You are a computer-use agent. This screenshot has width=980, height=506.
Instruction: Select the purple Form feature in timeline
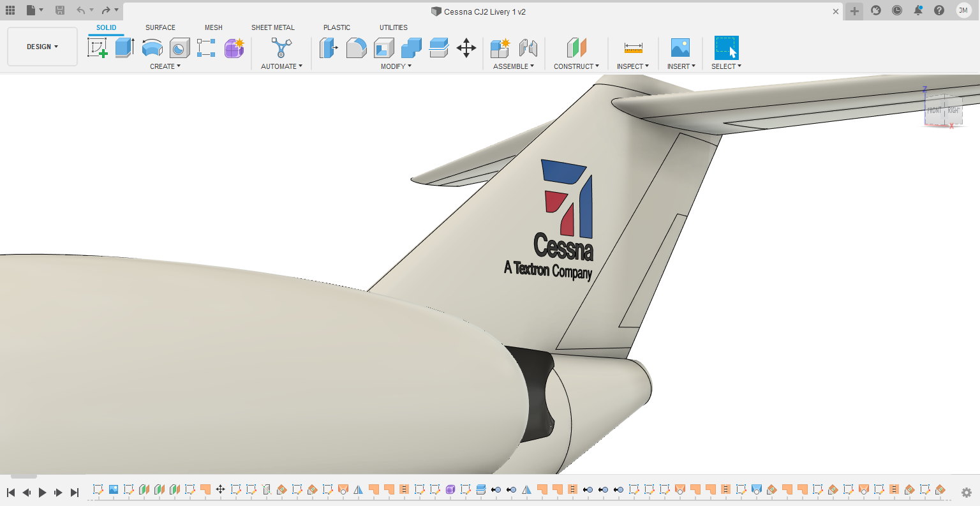(x=450, y=489)
